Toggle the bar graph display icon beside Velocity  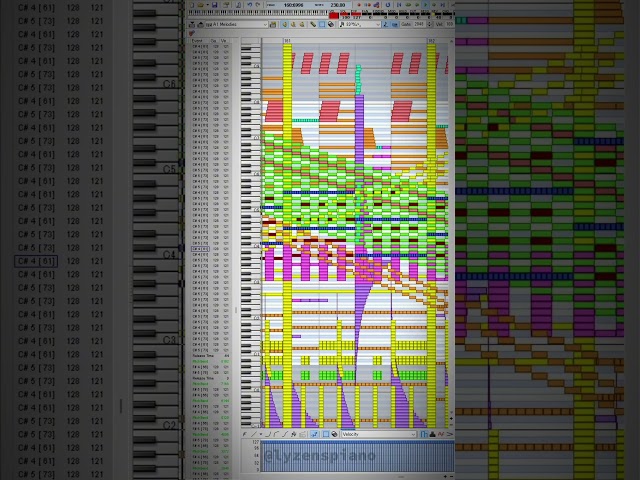pyautogui.click(x=424, y=434)
